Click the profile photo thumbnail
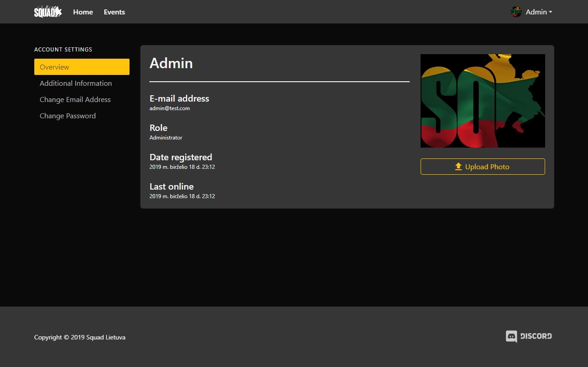 483,101
